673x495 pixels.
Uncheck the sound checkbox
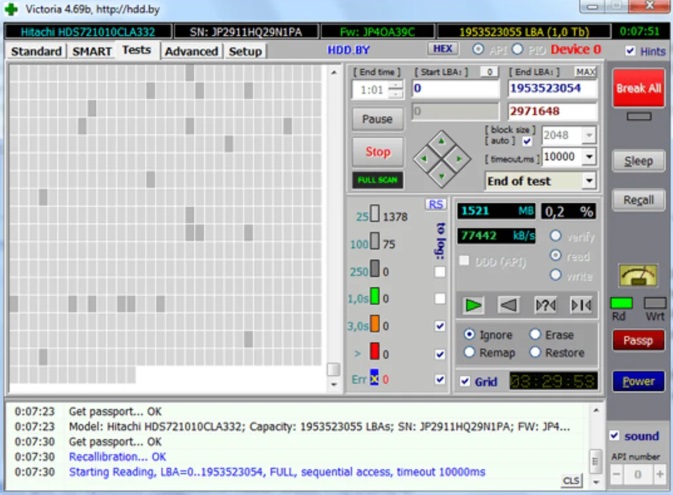tap(616, 436)
